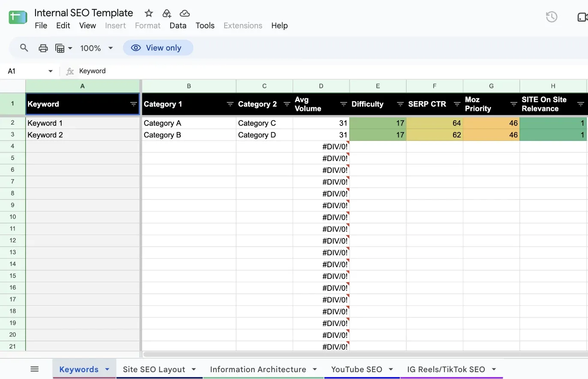Select row 2 header

(12, 123)
